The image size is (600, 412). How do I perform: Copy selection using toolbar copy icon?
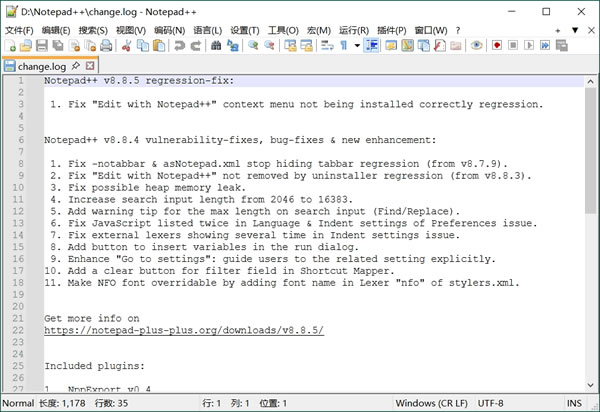(x=143, y=46)
